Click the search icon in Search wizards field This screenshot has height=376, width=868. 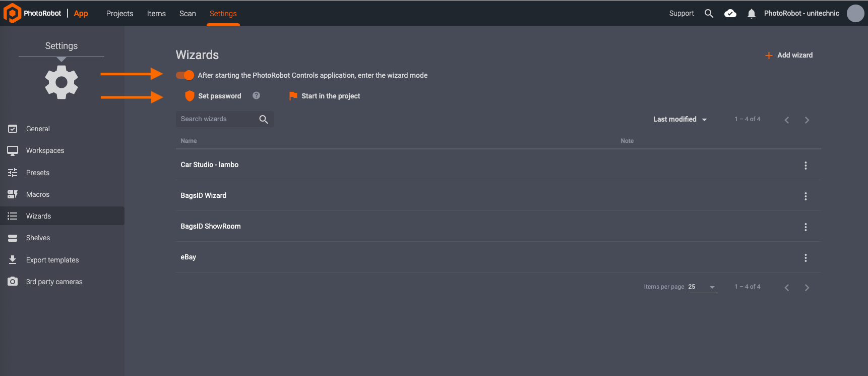click(x=263, y=119)
